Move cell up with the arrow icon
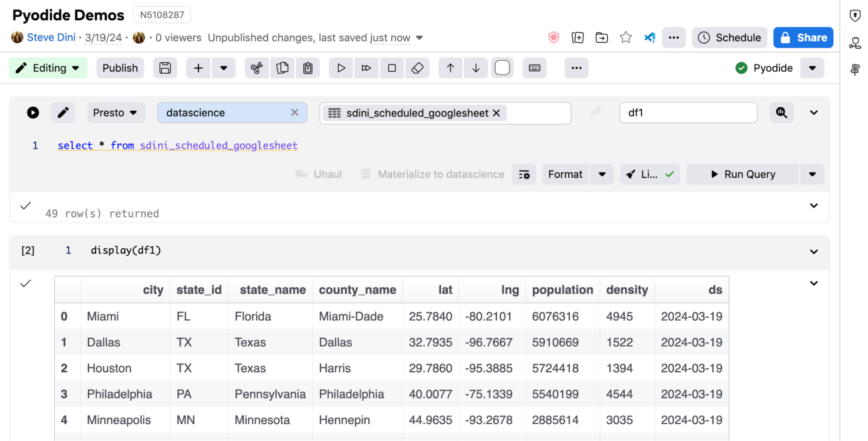This screenshot has width=868, height=441. click(x=451, y=68)
